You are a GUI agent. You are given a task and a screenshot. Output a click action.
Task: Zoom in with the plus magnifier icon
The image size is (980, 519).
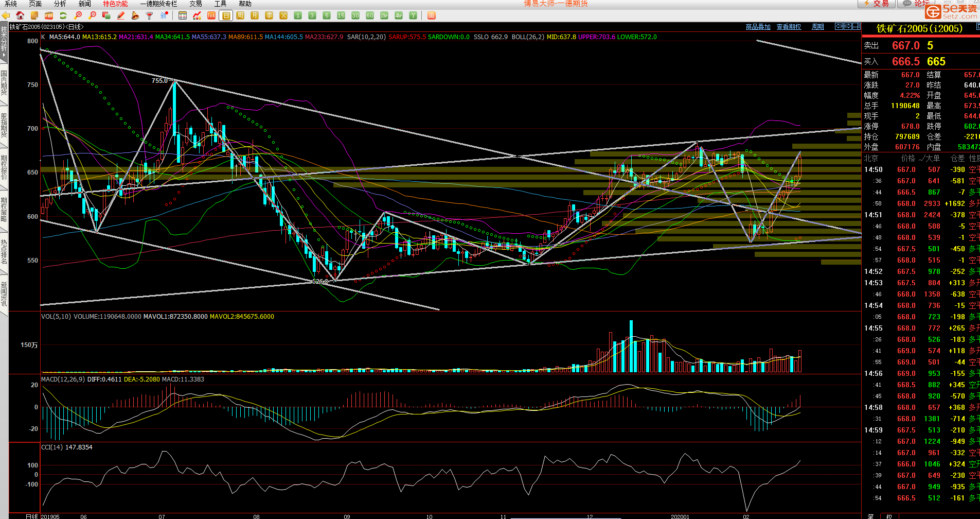coord(78,15)
